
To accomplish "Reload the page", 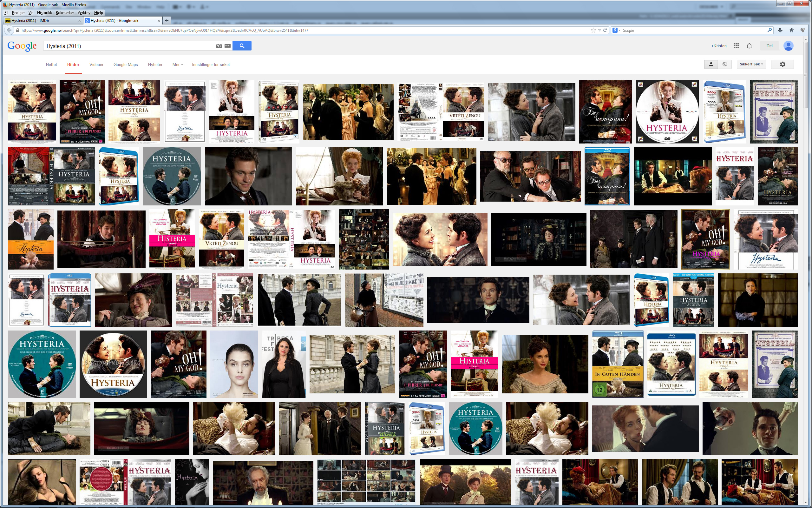I will click(605, 30).
